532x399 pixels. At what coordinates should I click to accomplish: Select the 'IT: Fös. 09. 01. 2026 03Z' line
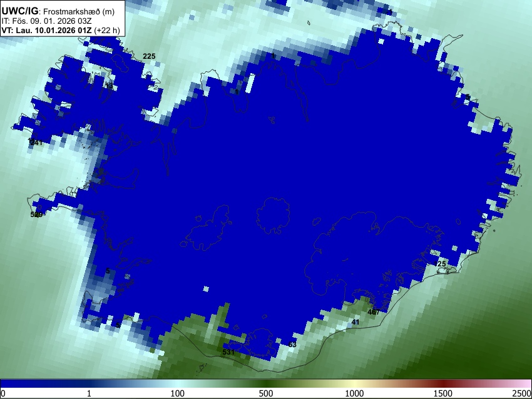(x=46, y=21)
